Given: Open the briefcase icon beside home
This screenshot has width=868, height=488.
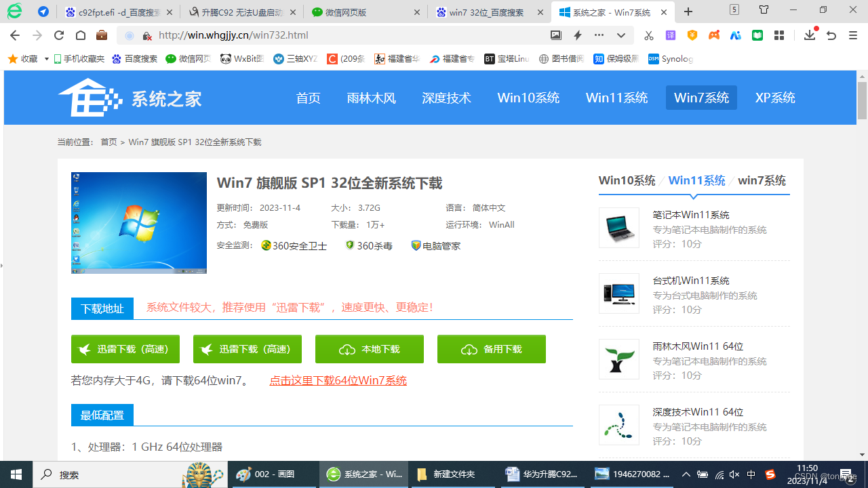Looking at the screenshot, I should click(102, 35).
